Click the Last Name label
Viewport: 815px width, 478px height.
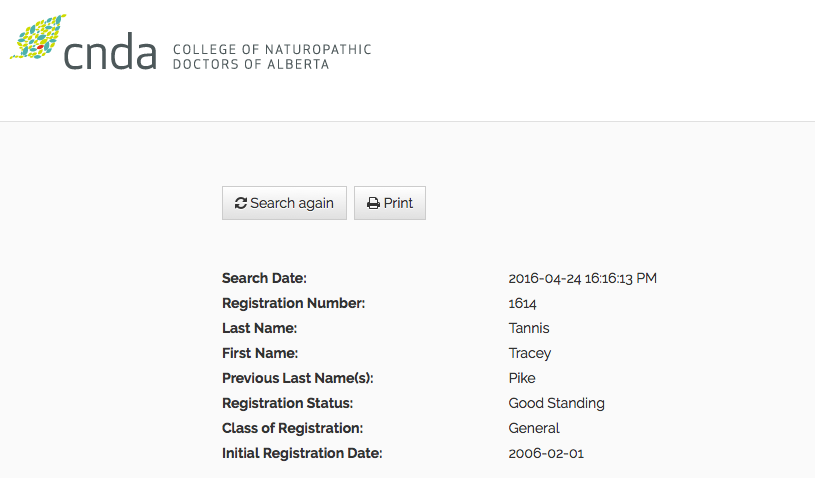[259, 328]
